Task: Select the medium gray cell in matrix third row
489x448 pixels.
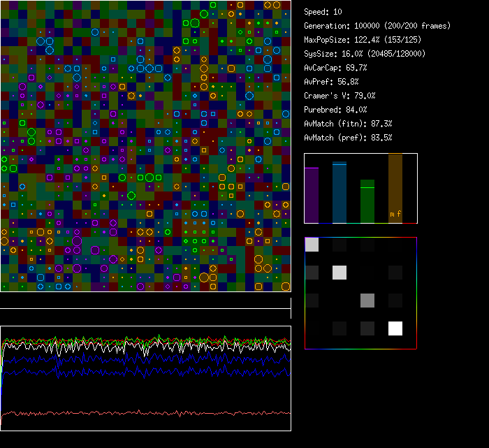Action: (367, 301)
